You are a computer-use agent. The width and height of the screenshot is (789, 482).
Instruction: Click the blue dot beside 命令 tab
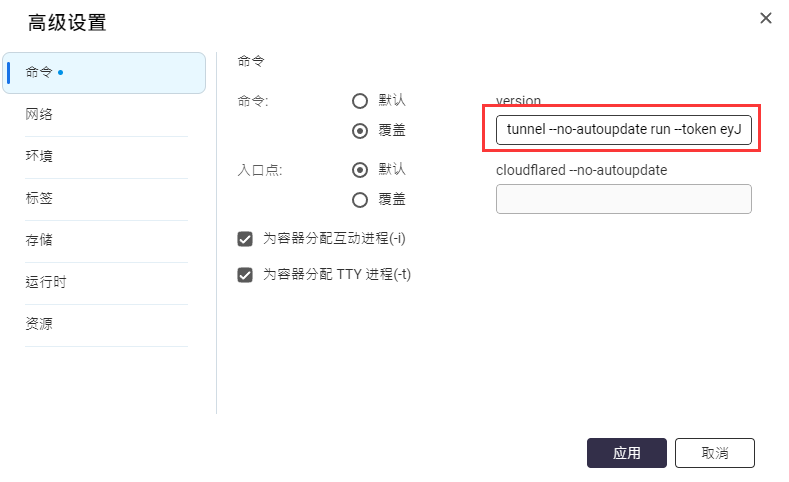[x=60, y=73]
